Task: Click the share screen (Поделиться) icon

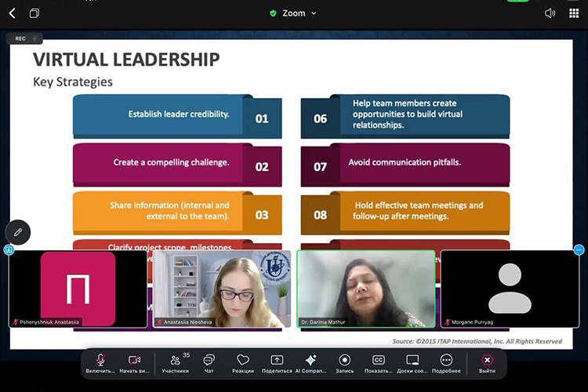Action: point(276,360)
